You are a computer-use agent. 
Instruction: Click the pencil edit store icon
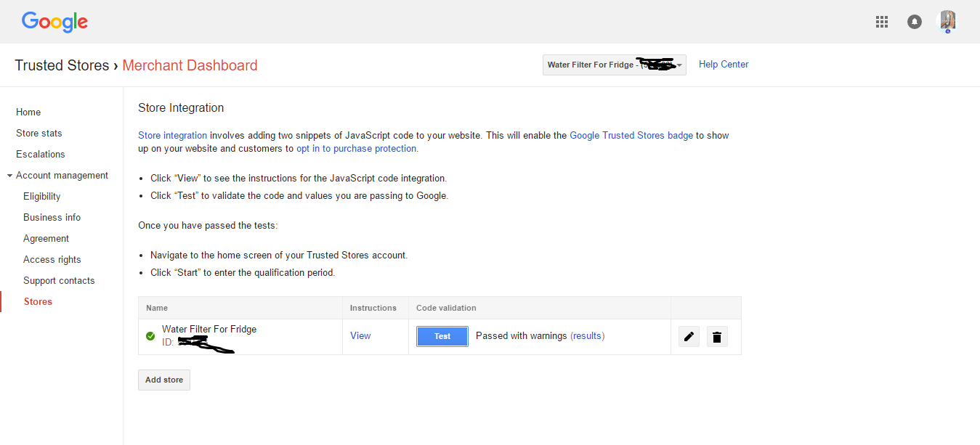point(689,337)
